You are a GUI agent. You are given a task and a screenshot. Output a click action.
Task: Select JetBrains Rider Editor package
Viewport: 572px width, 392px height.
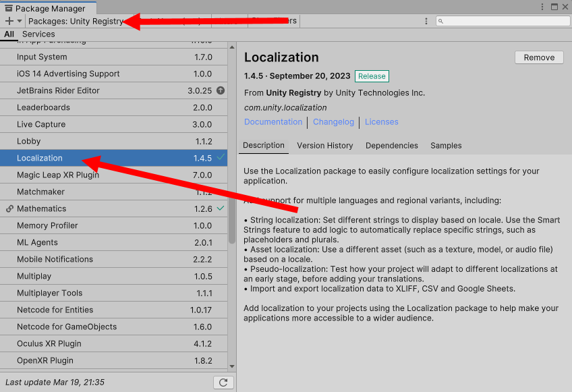click(x=113, y=90)
